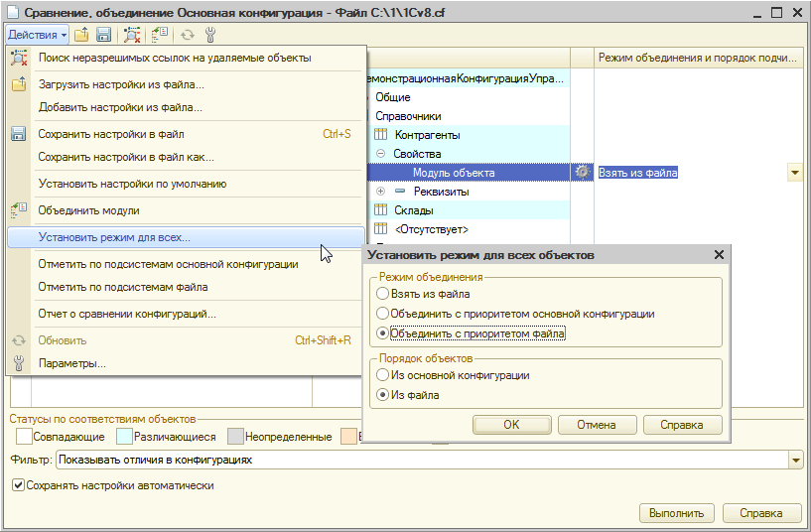This screenshot has height=532, width=811.
Task: Click the Различающиеся cyan color swatch
Action: pyautogui.click(x=124, y=437)
